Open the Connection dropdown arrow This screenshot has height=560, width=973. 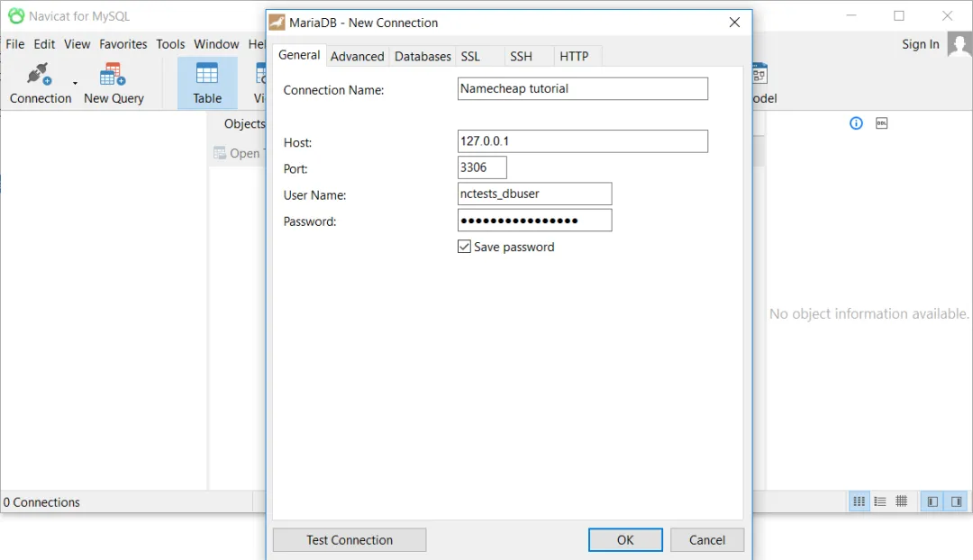[75, 83]
